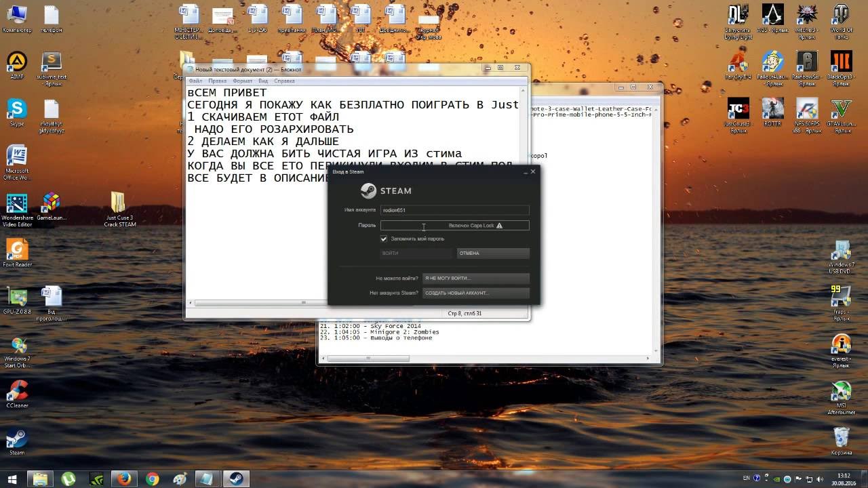Image resolution: width=868 pixels, height=488 pixels.
Task: Switch to the Steam taskbar button
Action: 236,479
